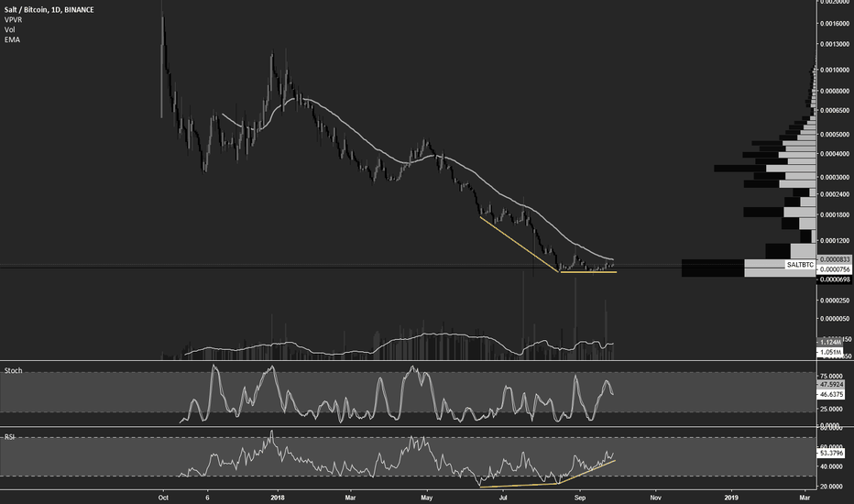
Task: Click the Mar label right after 2019
Action: [x=805, y=498]
